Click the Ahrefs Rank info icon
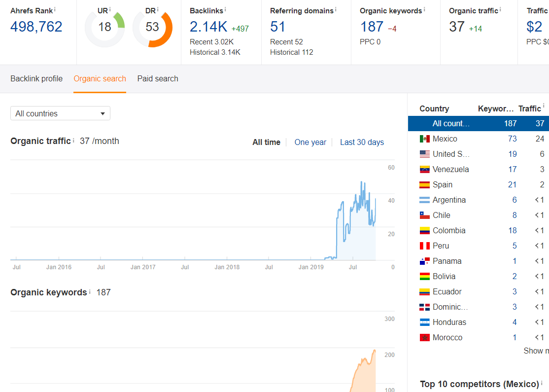The height and width of the screenshot is (392, 549). coord(55,9)
